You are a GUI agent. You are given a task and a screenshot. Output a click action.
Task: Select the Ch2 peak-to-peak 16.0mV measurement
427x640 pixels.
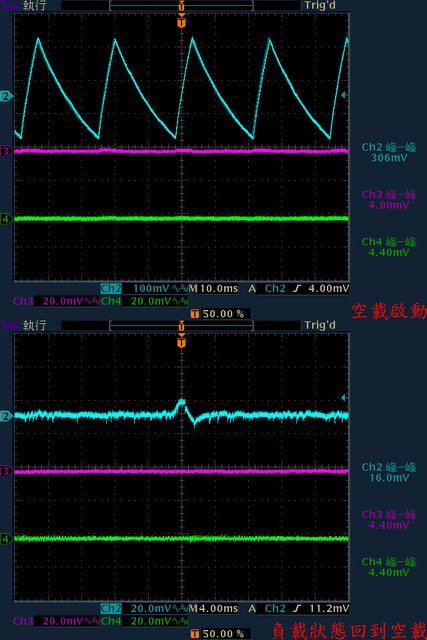click(x=389, y=472)
